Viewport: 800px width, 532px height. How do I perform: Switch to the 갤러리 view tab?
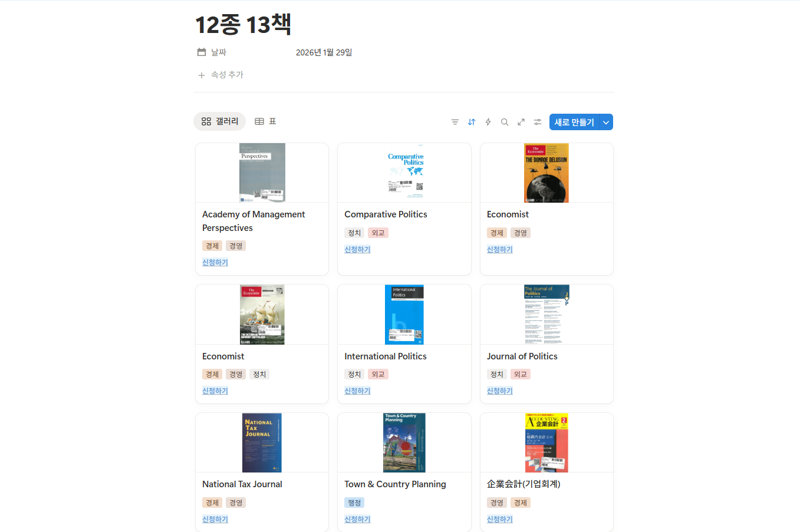point(220,121)
